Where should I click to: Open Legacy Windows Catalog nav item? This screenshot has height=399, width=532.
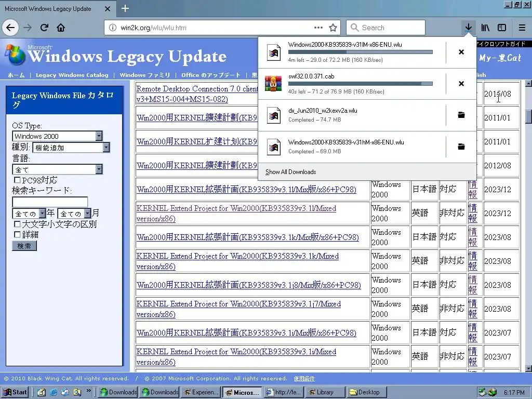72,75
